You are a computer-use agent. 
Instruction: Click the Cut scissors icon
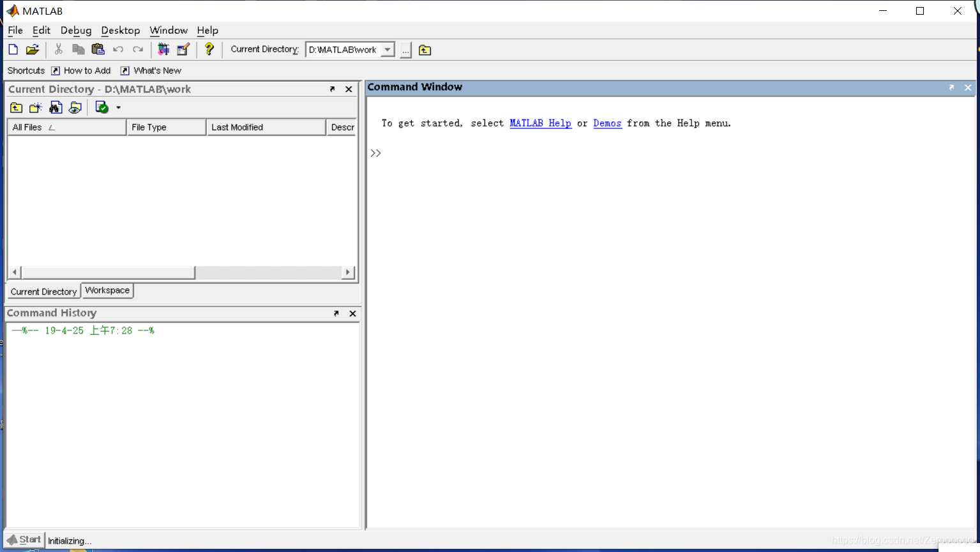point(58,49)
